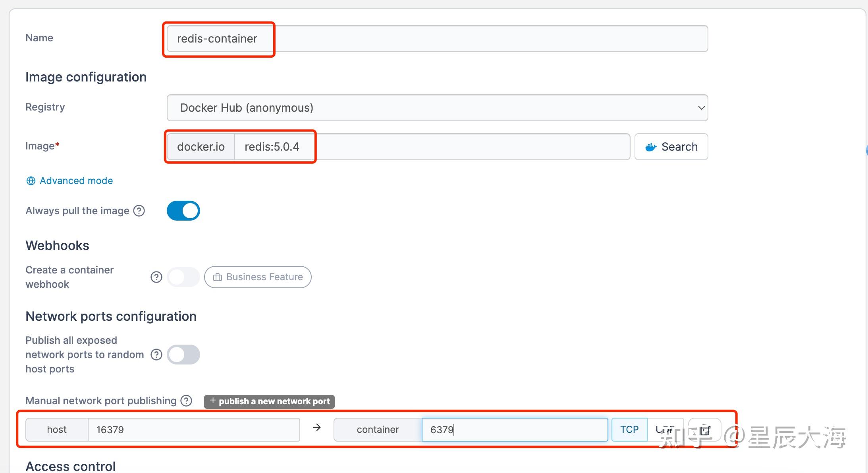This screenshot has width=868, height=473.
Task: Enable Create a container webhook
Action: (x=183, y=277)
